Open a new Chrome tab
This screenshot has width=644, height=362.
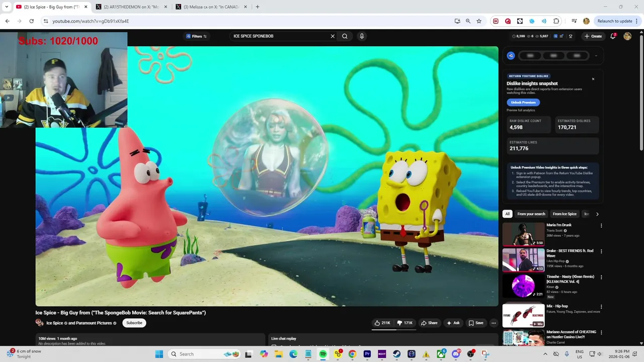(x=258, y=7)
